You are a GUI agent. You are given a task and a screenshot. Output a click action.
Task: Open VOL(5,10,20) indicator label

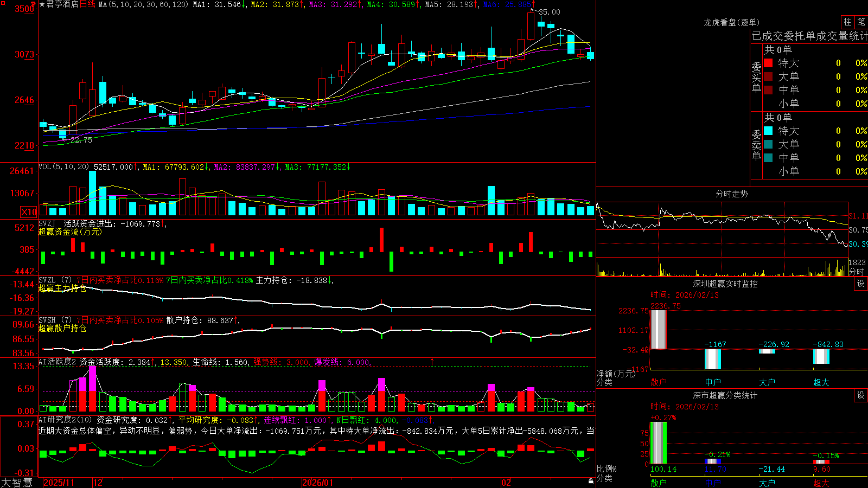tap(63, 167)
